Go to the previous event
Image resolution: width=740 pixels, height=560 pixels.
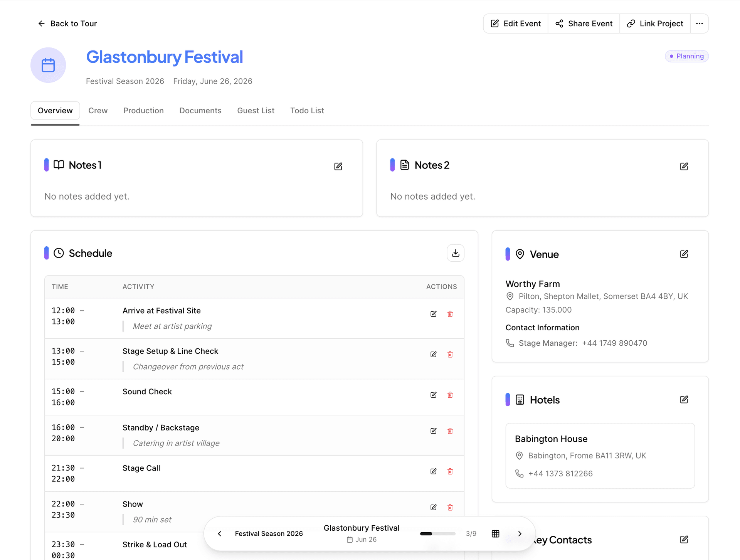[220, 534]
